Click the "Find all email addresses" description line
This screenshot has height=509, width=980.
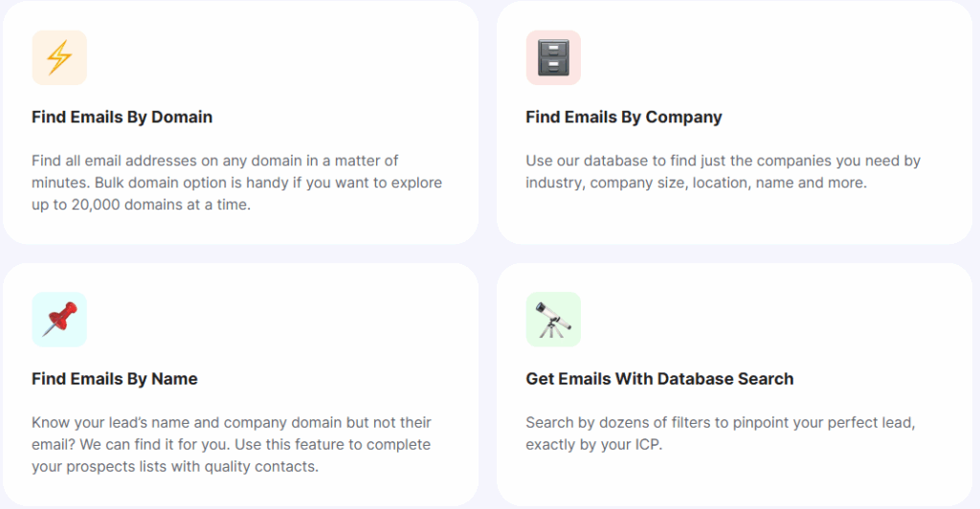(214, 161)
